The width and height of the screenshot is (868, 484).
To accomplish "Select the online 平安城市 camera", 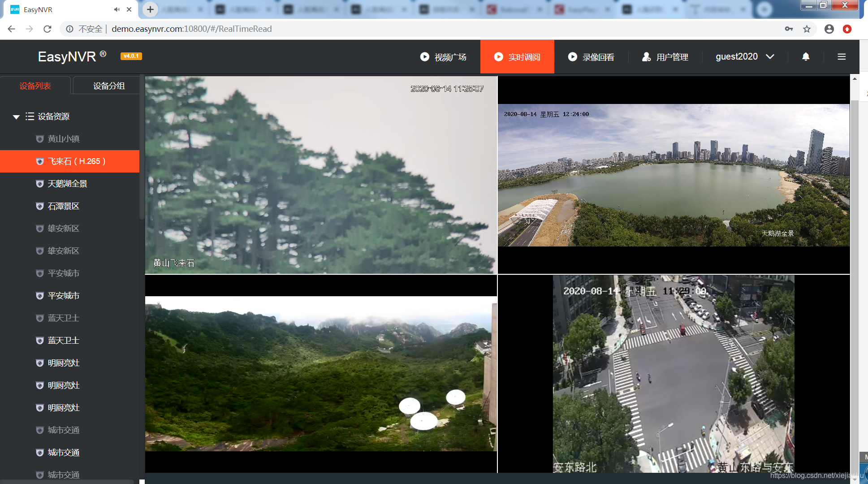I will click(63, 296).
